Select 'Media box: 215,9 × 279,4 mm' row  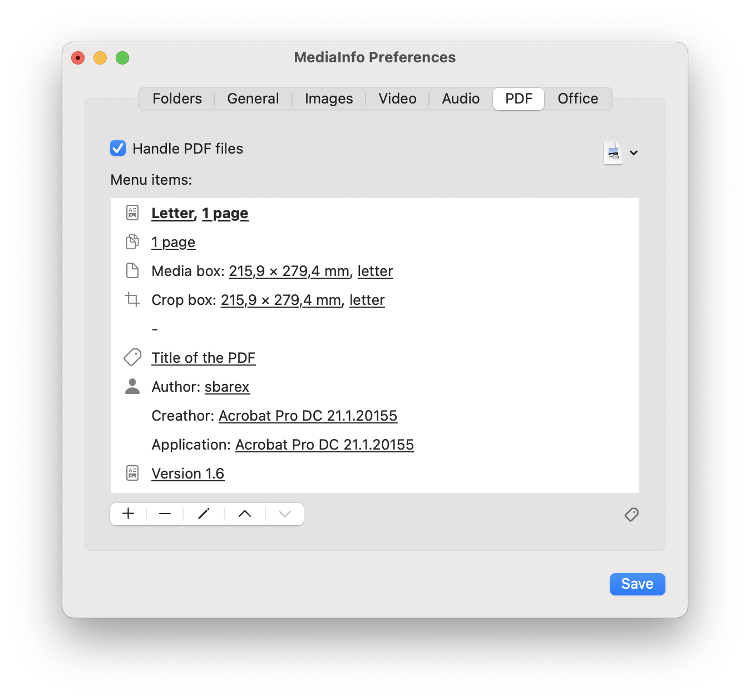[x=375, y=270]
